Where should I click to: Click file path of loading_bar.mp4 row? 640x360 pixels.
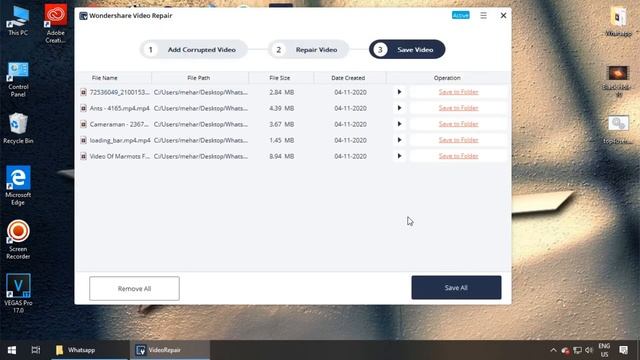click(x=201, y=140)
